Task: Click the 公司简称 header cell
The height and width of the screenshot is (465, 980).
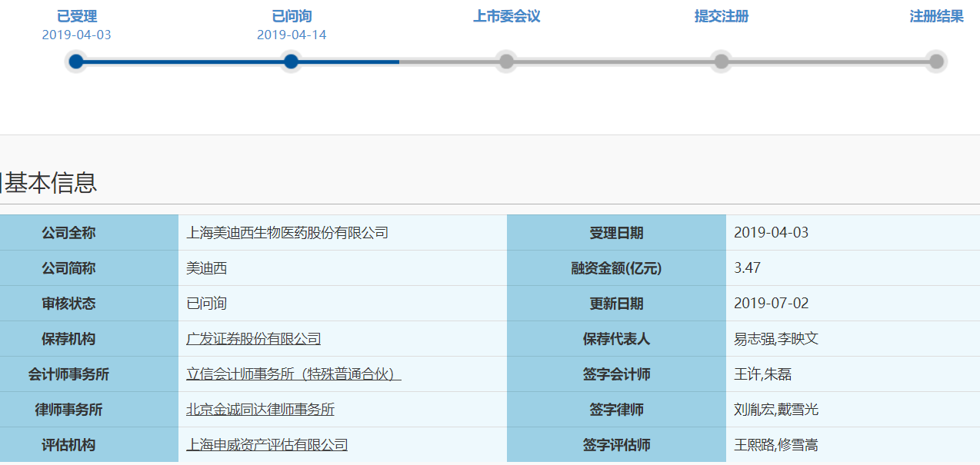Action: click(89, 268)
